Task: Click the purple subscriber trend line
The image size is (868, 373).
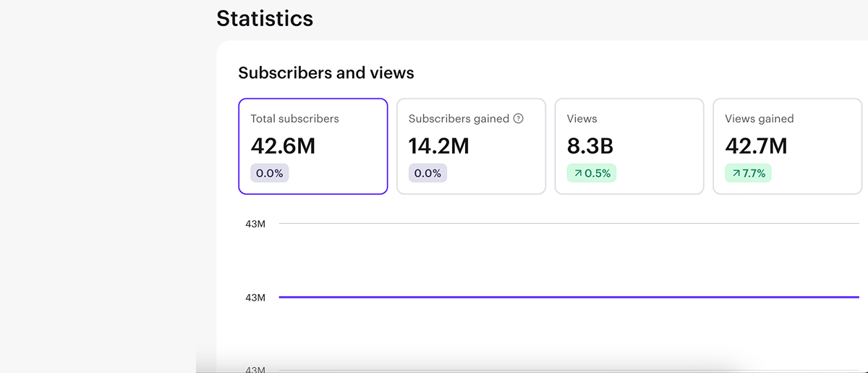Action: (x=569, y=297)
